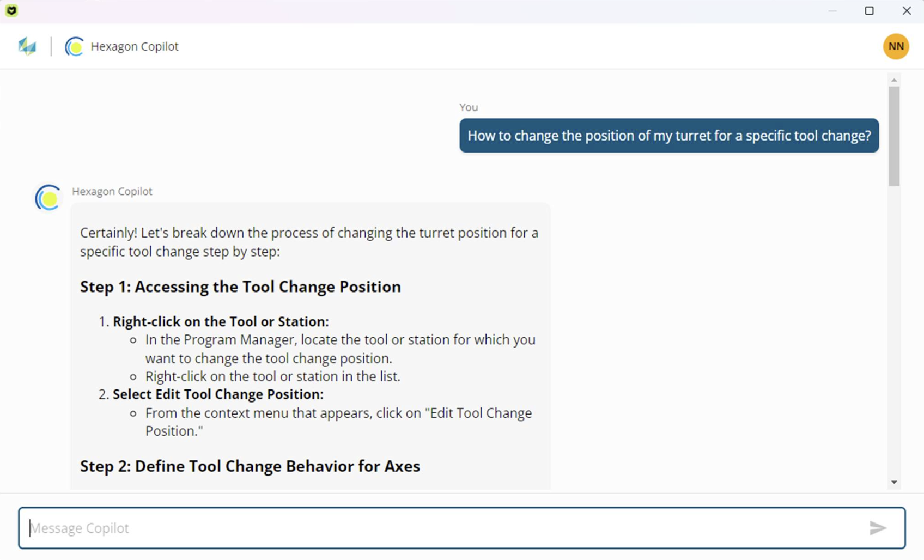This screenshot has height=560, width=924.
Task: Focus the Message Copilot input field
Action: click(461, 528)
